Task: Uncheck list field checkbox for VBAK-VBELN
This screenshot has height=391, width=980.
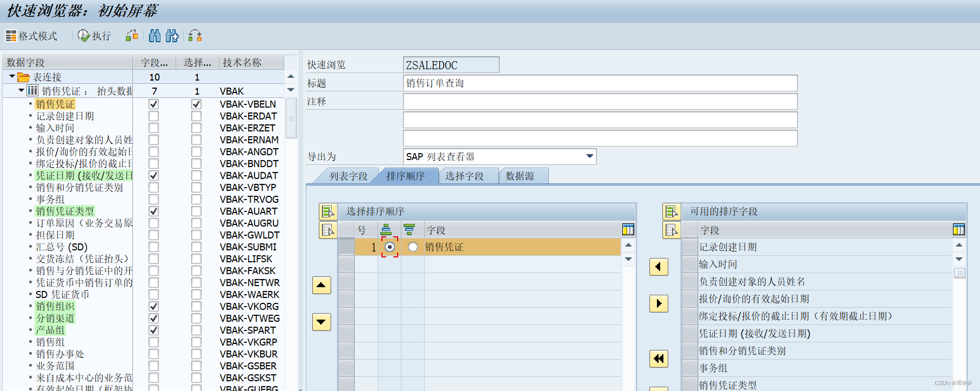Action: click(x=154, y=104)
